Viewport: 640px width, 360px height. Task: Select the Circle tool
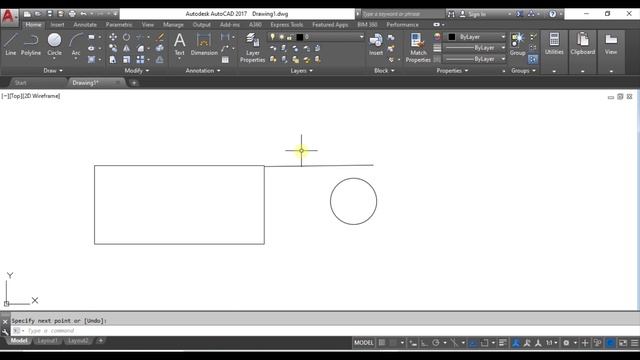click(x=54, y=44)
